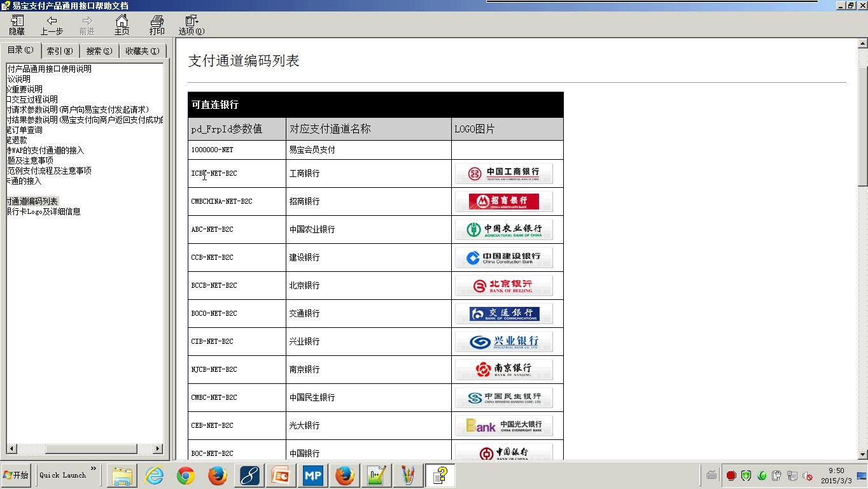868x489 pixels.
Task: Click the tree pane scroll right arrow
Action: click(x=158, y=449)
